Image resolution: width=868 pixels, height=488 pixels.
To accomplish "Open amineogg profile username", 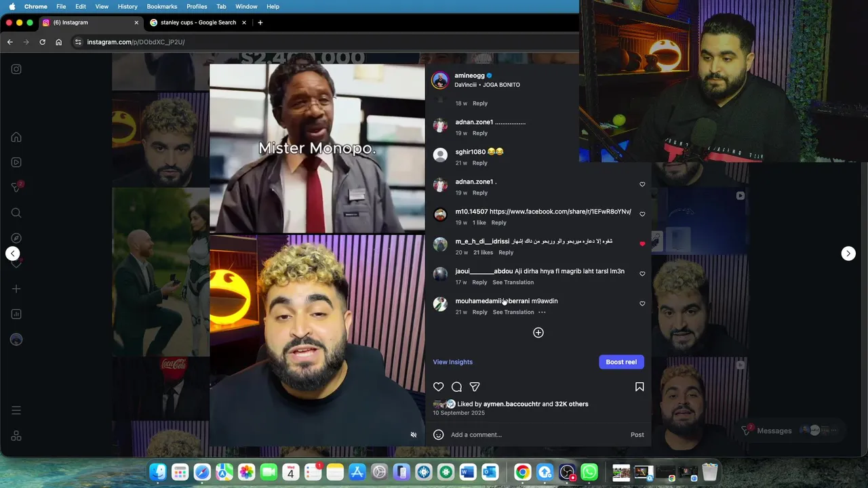I will (469, 76).
